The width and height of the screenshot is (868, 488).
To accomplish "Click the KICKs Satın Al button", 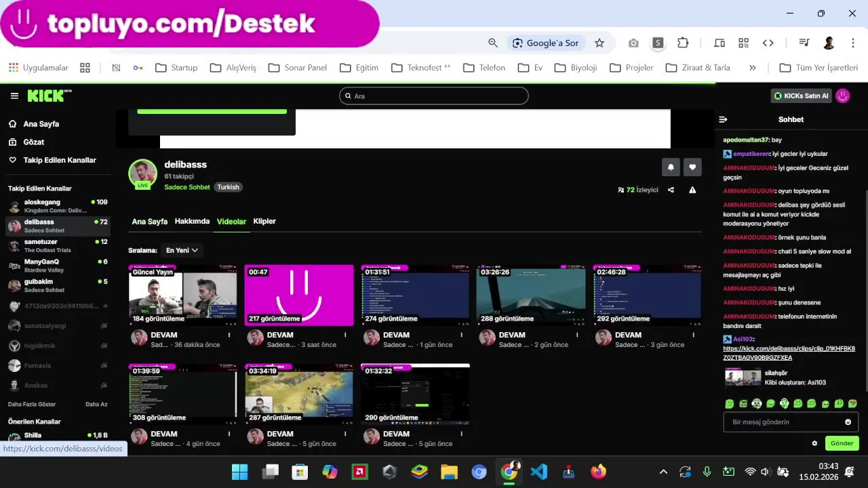I will pos(801,96).
